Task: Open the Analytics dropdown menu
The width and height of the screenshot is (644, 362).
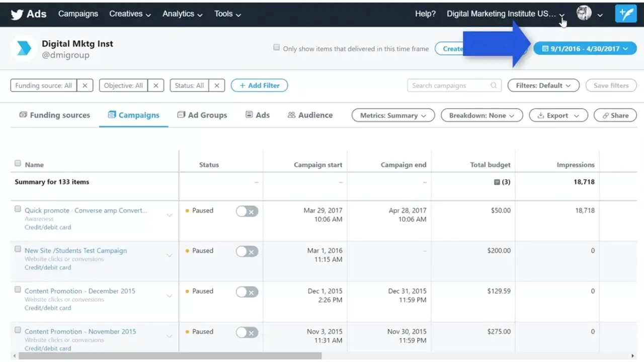Action: coord(183,14)
